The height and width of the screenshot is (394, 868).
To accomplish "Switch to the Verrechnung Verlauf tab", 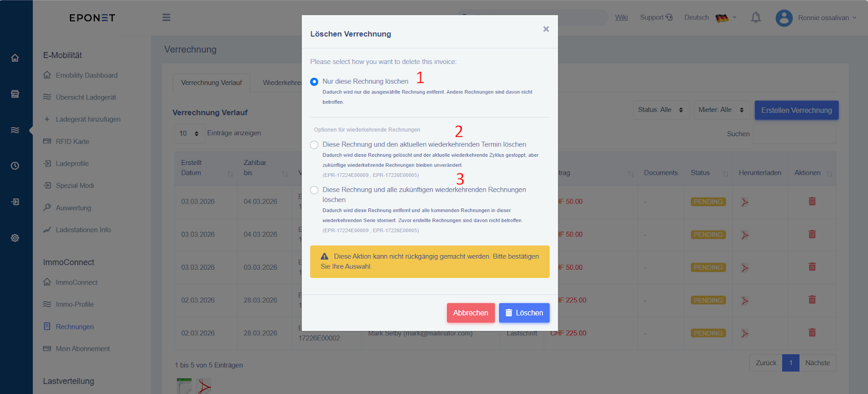I will click(212, 83).
